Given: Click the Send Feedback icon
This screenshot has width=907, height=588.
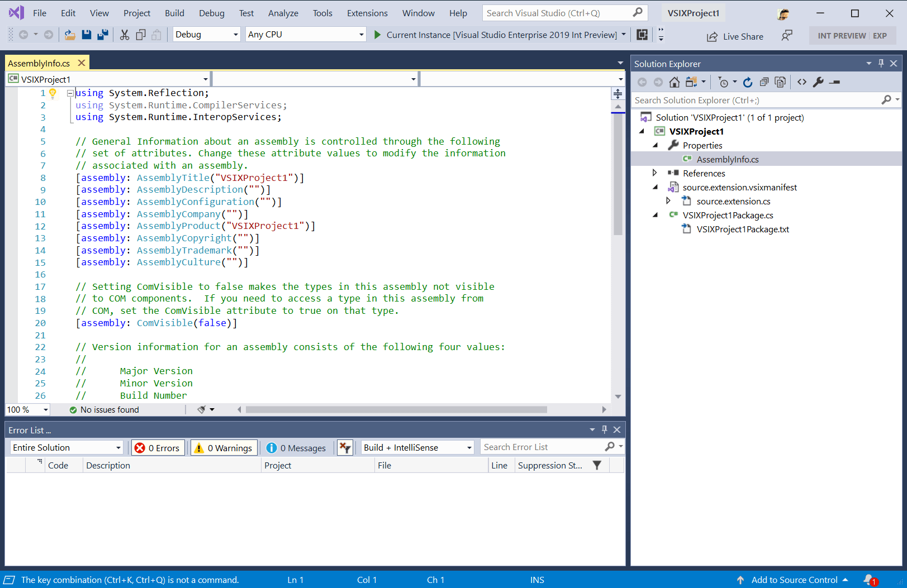Looking at the screenshot, I should point(787,36).
